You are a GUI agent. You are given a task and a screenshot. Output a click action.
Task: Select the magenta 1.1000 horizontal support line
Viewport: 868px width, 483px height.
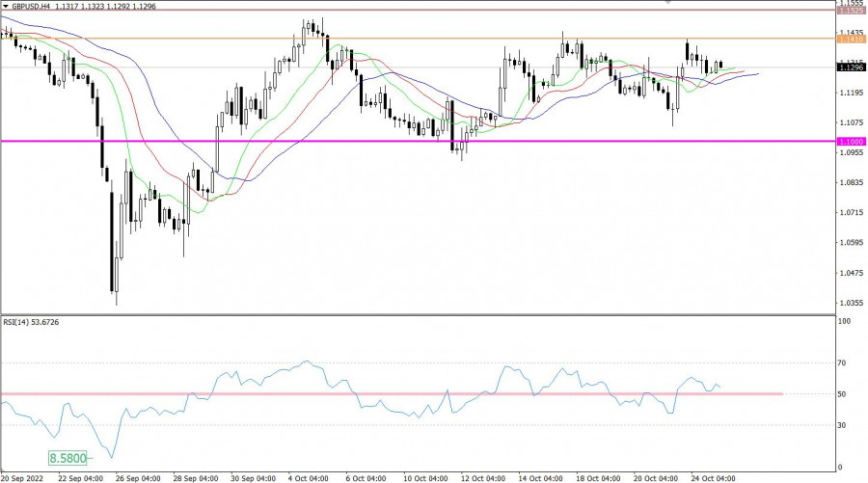click(x=386, y=142)
